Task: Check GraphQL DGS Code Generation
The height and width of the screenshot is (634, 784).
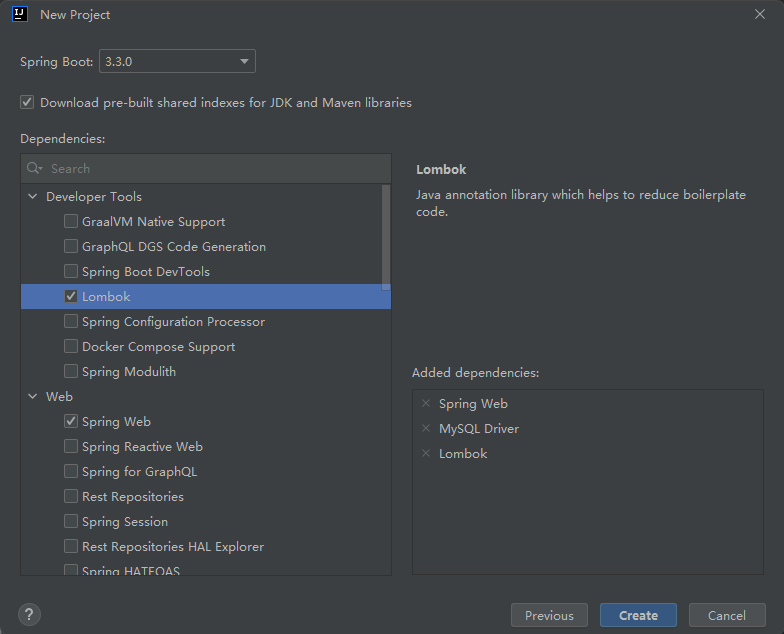Action: pos(71,246)
